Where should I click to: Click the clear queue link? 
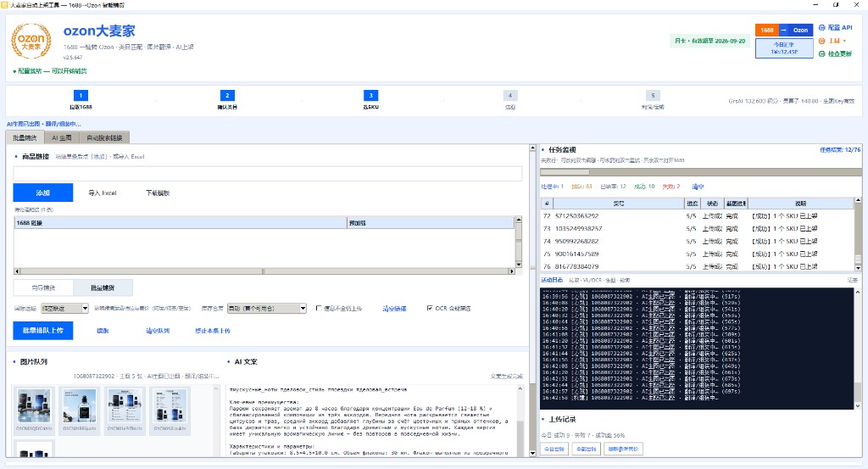158,331
